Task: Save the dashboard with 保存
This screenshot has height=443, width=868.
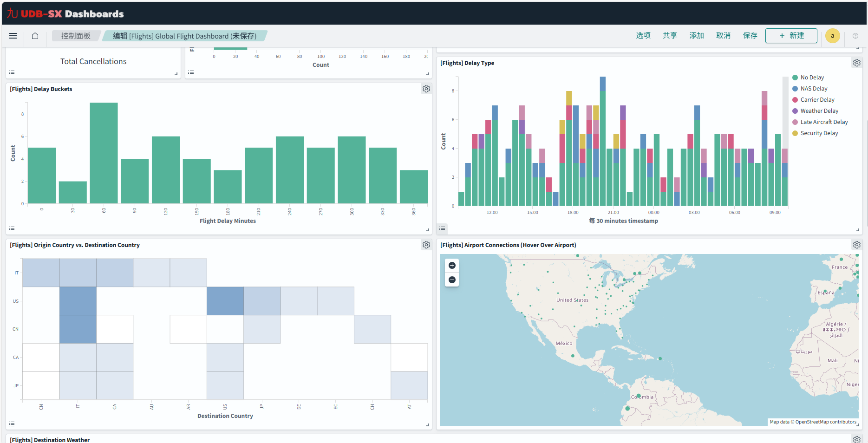Action: click(750, 36)
